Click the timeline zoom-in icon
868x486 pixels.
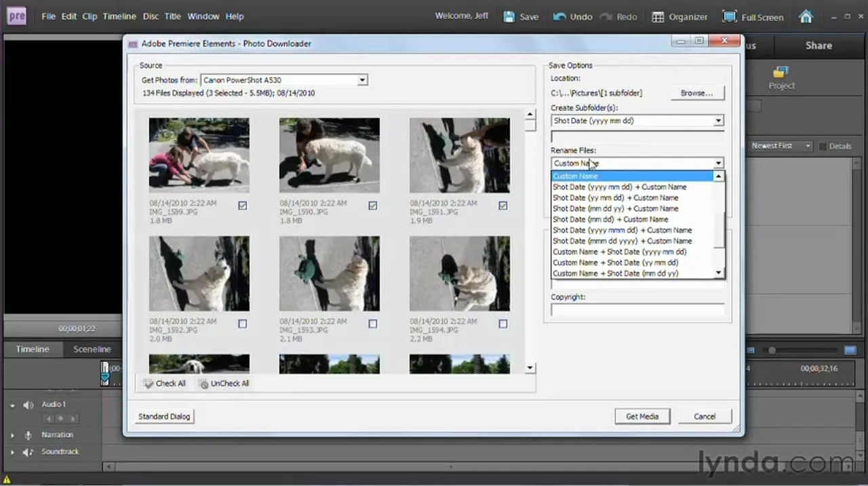coord(850,350)
